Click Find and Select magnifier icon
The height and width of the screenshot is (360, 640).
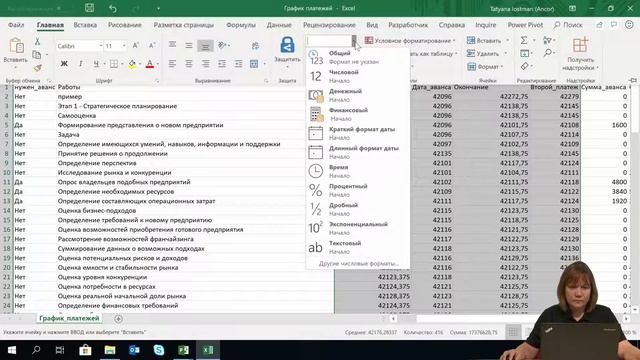[548, 53]
